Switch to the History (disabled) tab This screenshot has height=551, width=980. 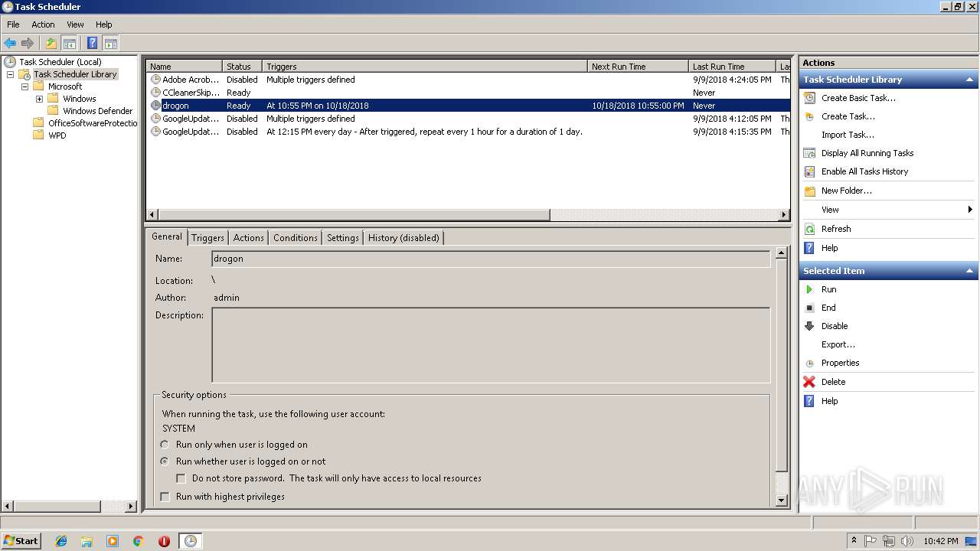[403, 238]
